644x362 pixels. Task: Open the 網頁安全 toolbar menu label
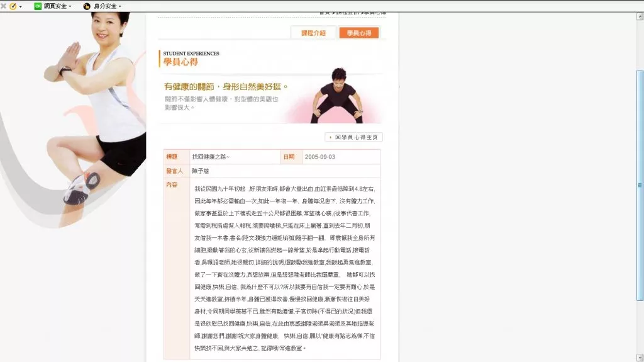click(x=55, y=6)
